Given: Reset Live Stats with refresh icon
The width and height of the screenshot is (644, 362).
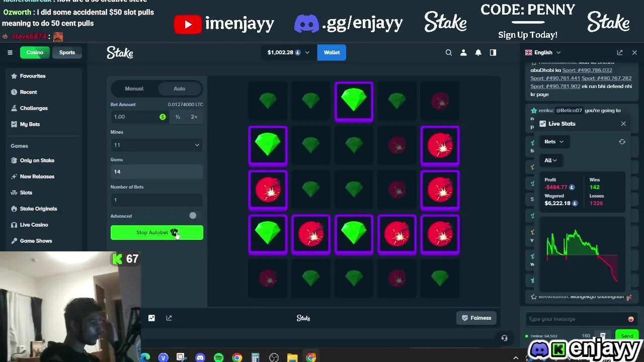Looking at the screenshot, I should (x=622, y=142).
